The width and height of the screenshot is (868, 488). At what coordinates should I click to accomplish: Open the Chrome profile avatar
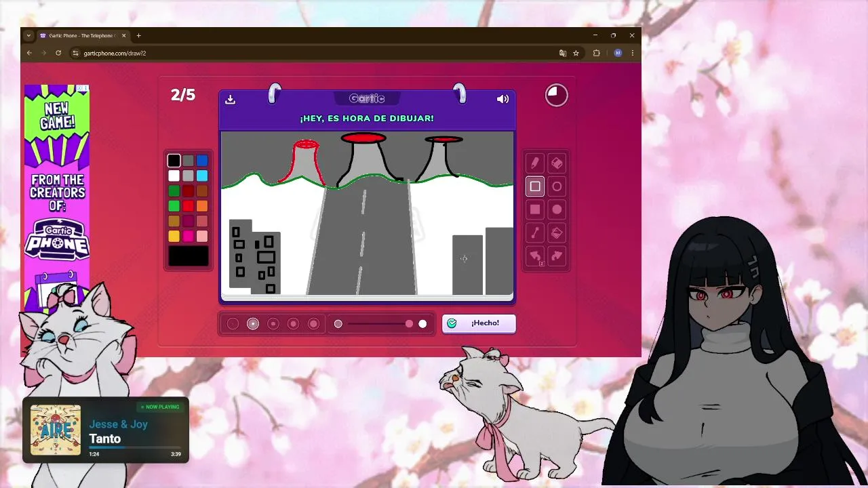[x=618, y=53]
